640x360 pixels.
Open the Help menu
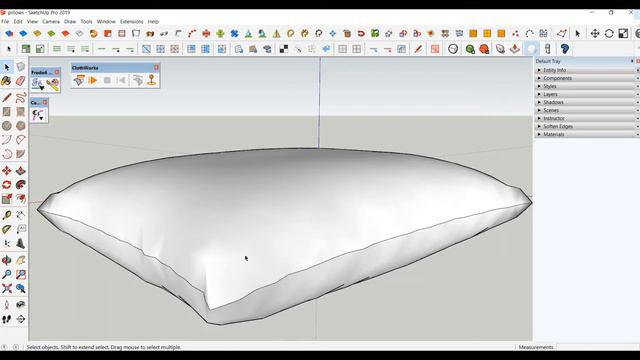[x=153, y=22]
